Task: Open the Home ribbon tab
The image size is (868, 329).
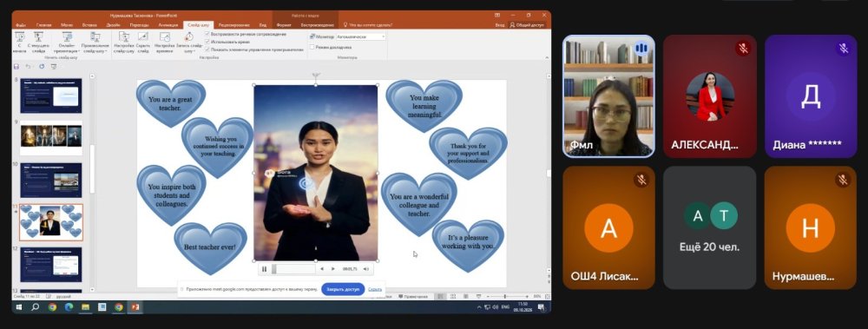Action: point(43,25)
